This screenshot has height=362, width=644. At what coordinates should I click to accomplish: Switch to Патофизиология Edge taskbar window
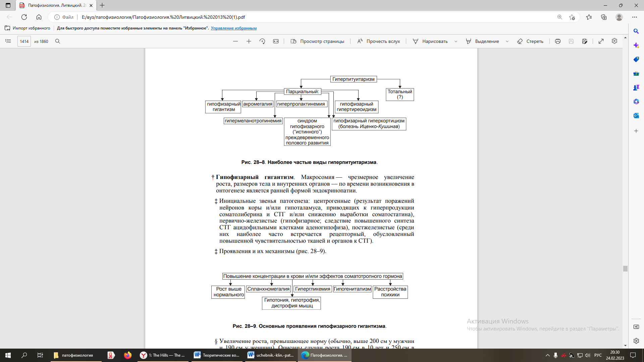(x=324, y=355)
